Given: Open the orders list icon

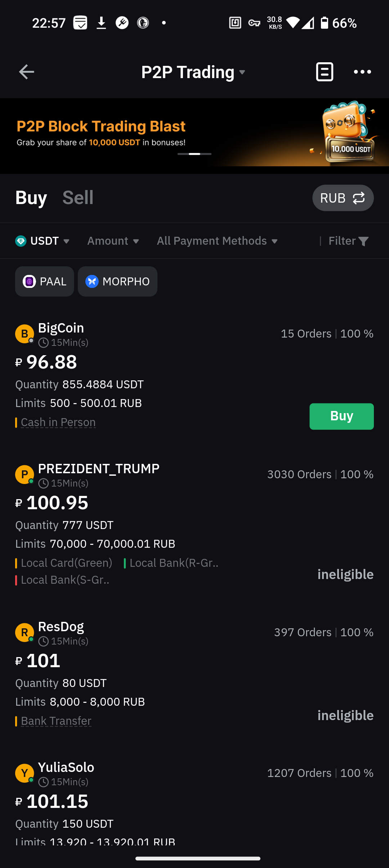Looking at the screenshot, I should 325,72.
